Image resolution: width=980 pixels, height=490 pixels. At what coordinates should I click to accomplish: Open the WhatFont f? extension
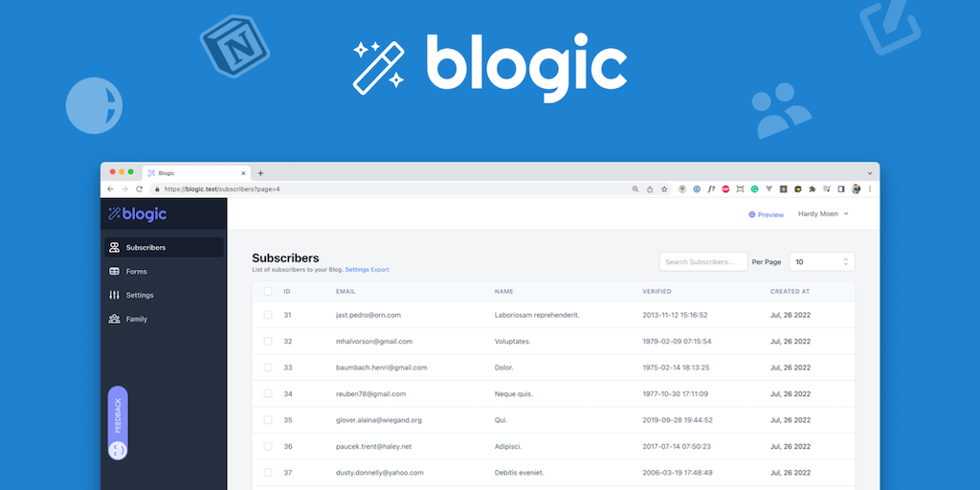pyautogui.click(x=711, y=189)
